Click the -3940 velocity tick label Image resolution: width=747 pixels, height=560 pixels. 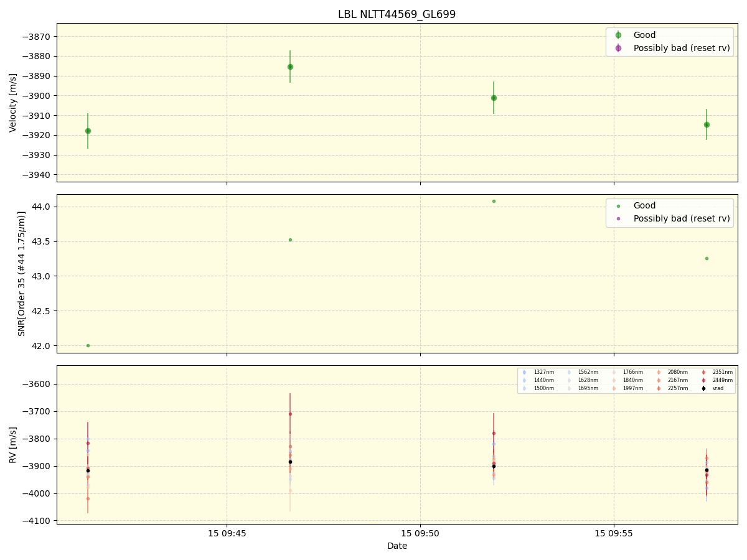tap(37, 175)
